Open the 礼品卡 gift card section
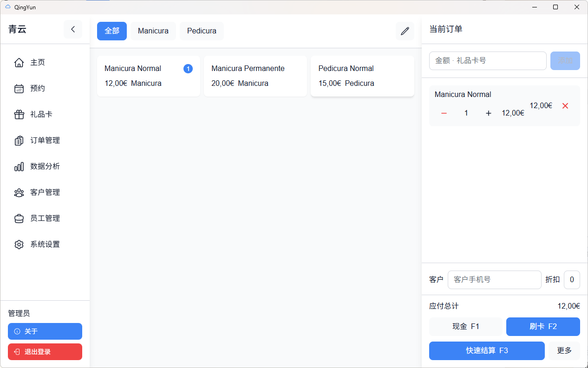 pyautogui.click(x=45, y=115)
